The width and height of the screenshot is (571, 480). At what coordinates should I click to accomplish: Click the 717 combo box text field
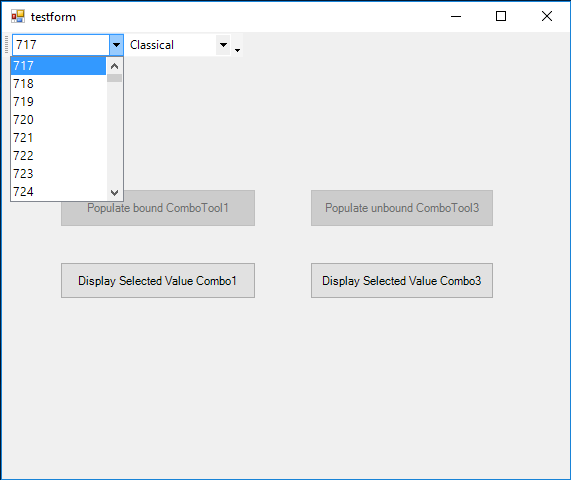61,45
